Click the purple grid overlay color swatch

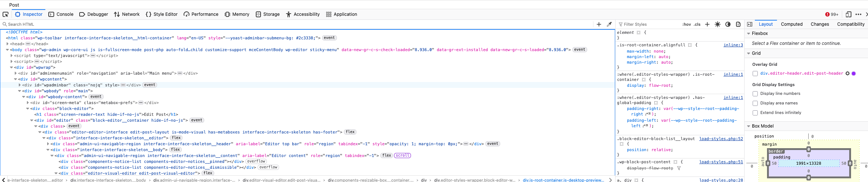854,74
